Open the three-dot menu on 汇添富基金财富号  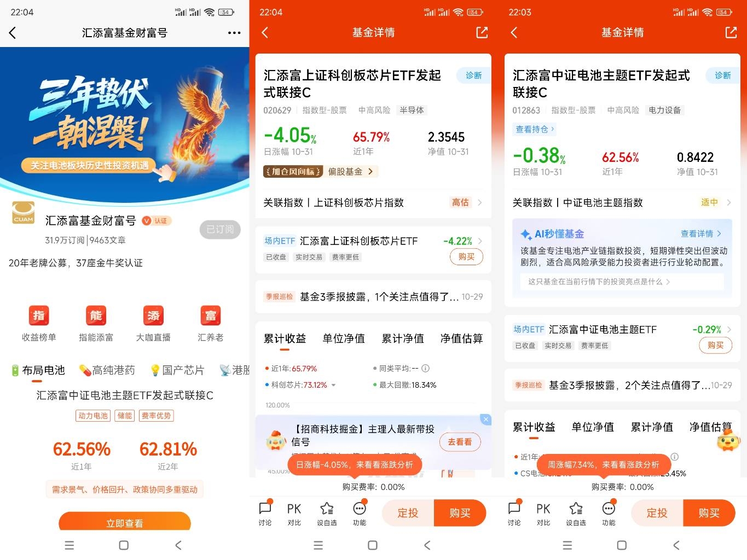coord(234,33)
